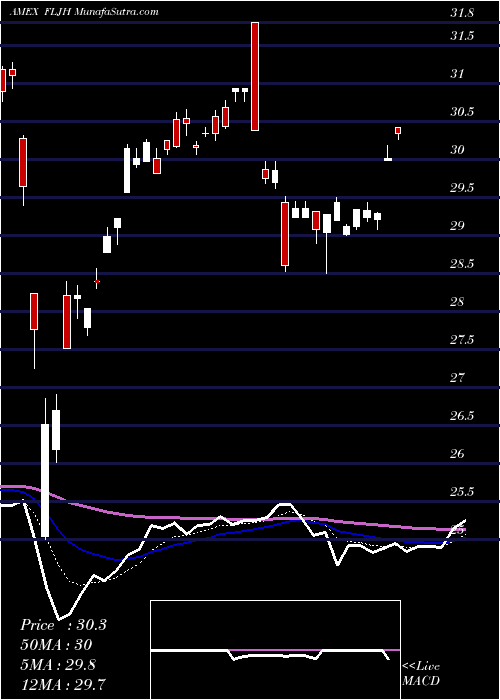This screenshot has height=700, width=500.
Task: Click the 26.5 price axis label
Action: (x=462, y=417)
